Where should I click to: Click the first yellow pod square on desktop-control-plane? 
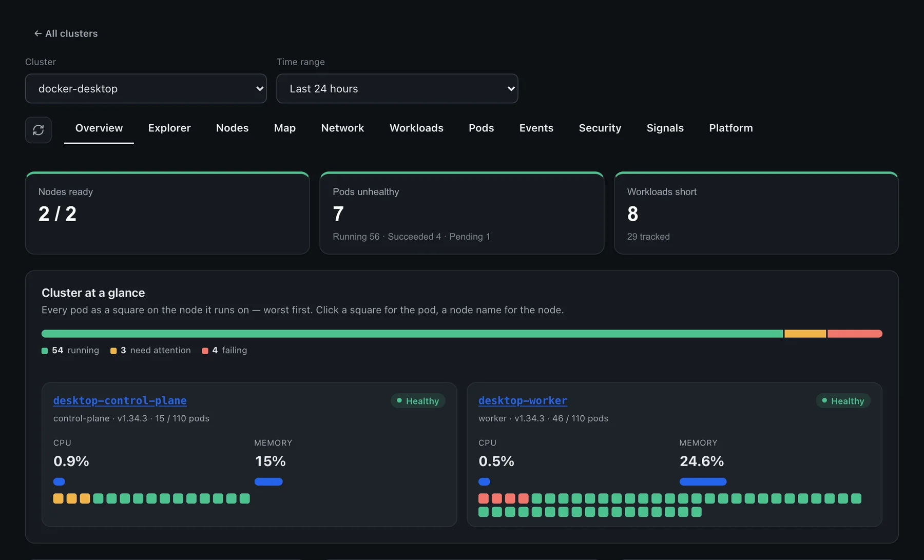tap(59, 498)
